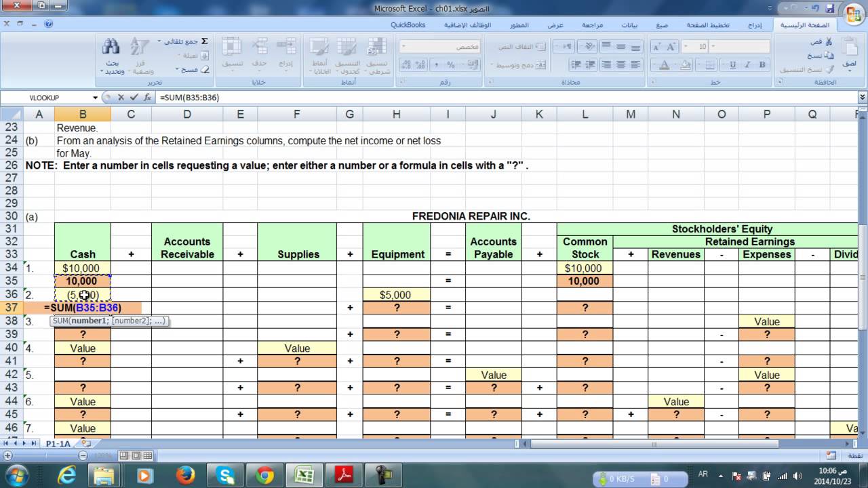Click the Format cells icon
Image resolution: width=868 pixels, height=488 pixels.
232,47
